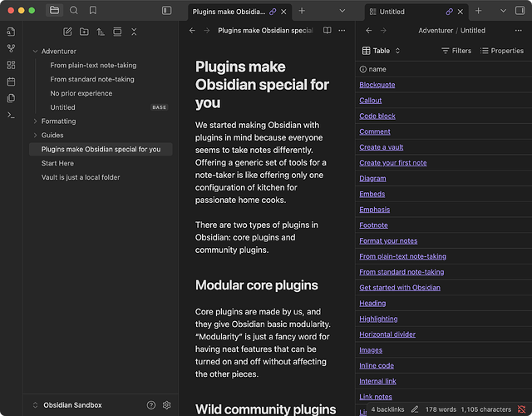
Task: Open middle pane tab list dropdown
Action: click(x=342, y=11)
